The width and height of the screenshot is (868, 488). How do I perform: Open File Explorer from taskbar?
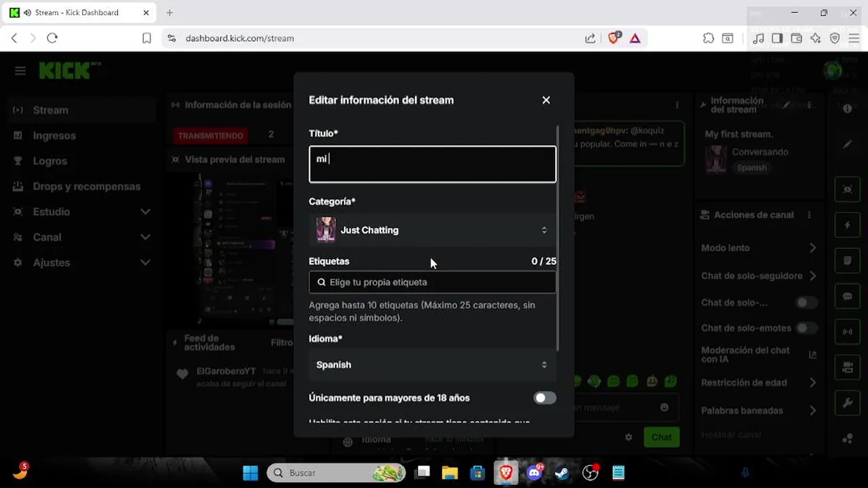[450, 472]
